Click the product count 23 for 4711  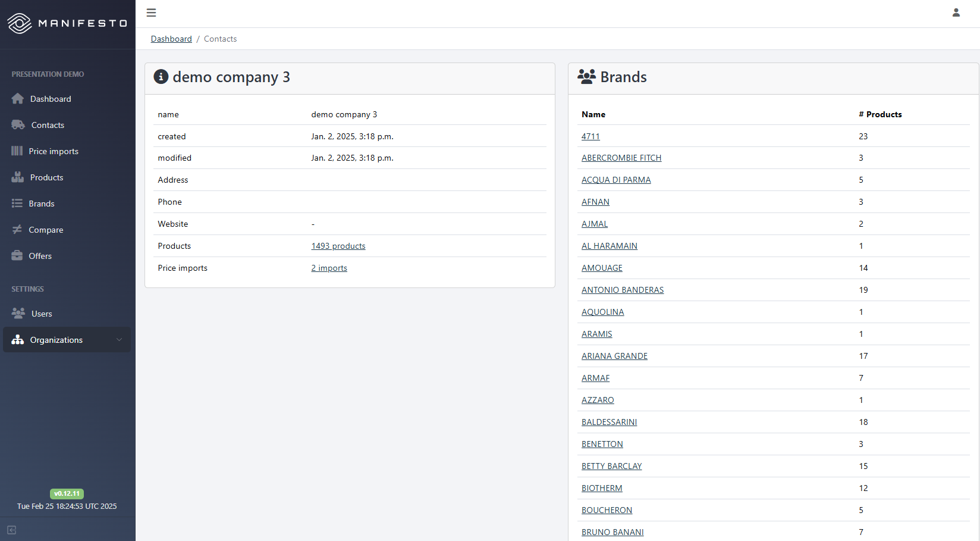click(x=863, y=136)
